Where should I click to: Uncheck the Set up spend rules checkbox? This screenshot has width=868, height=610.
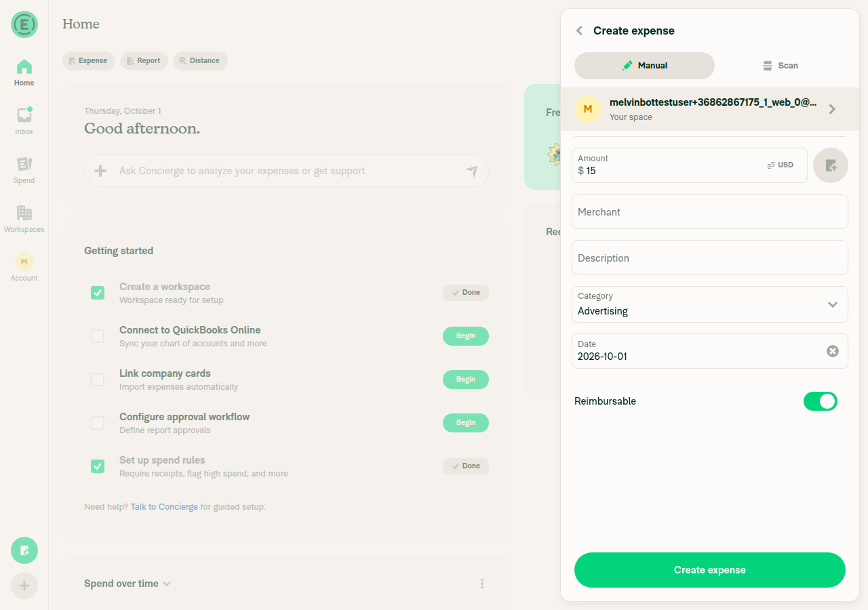tap(98, 466)
